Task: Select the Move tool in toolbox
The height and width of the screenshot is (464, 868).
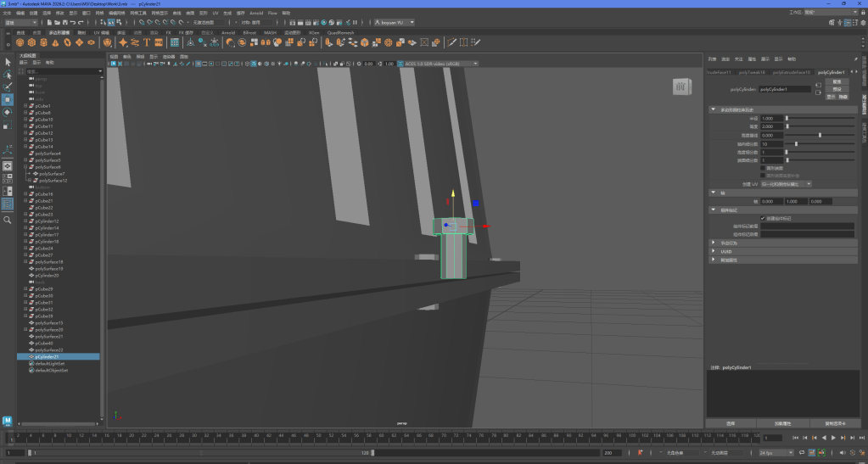Action: point(7,99)
